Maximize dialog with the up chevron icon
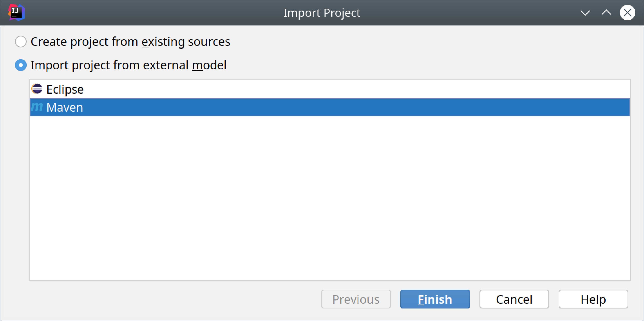The width and height of the screenshot is (644, 321). [606, 13]
